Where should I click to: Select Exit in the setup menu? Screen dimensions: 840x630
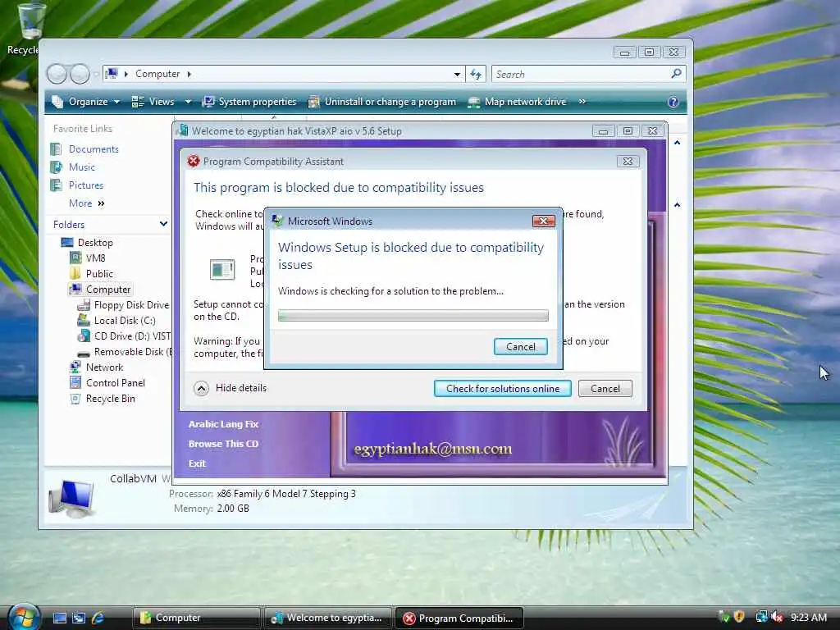click(x=197, y=463)
